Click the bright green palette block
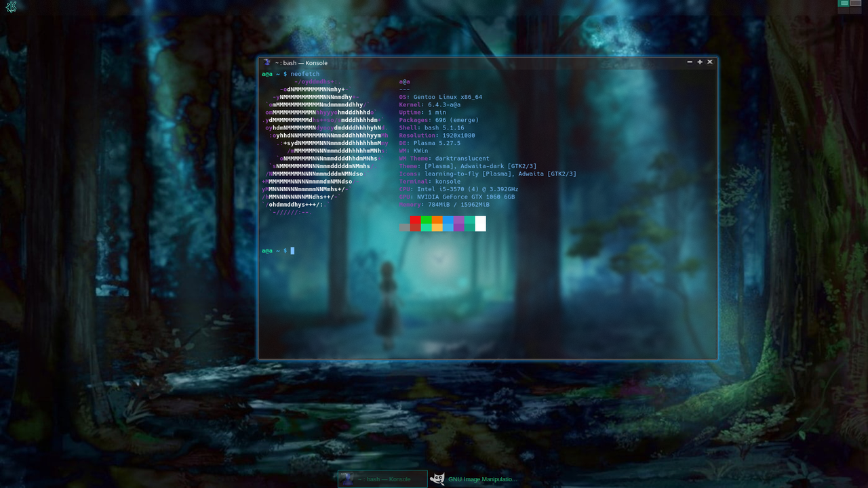Image resolution: width=868 pixels, height=488 pixels. pos(426,220)
